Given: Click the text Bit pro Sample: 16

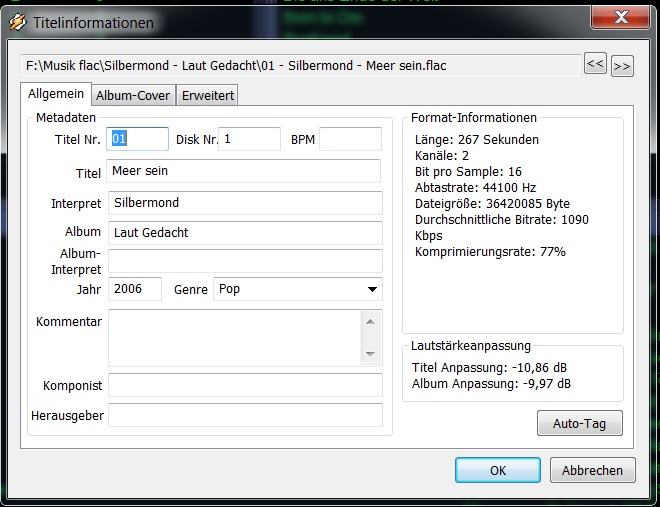Looking at the screenshot, I should pyautogui.click(x=468, y=172).
